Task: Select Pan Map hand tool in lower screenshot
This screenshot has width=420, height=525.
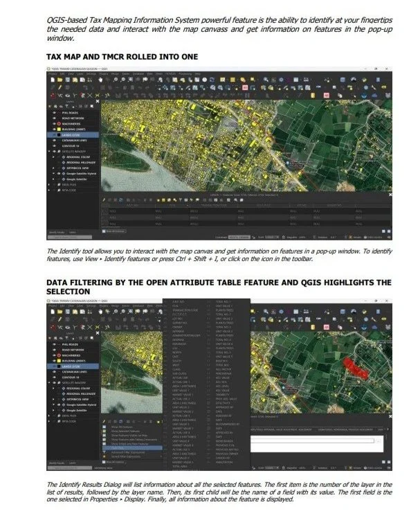Action: click(x=100, y=312)
